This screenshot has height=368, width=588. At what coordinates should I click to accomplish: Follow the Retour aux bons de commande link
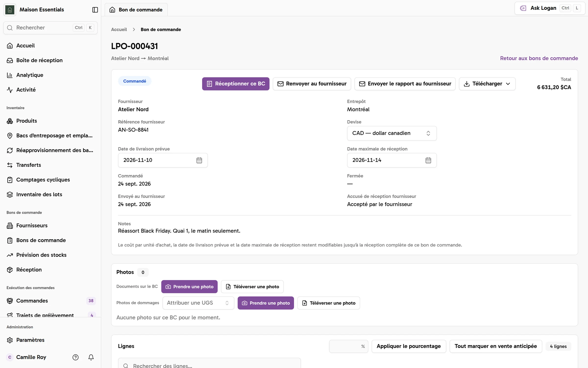coord(539,58)
